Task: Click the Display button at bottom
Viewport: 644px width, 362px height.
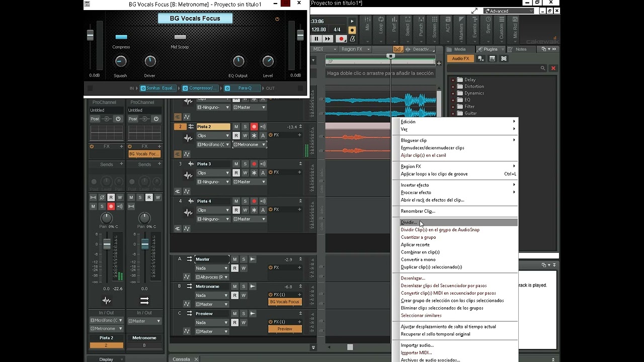Action: point(106,359)
